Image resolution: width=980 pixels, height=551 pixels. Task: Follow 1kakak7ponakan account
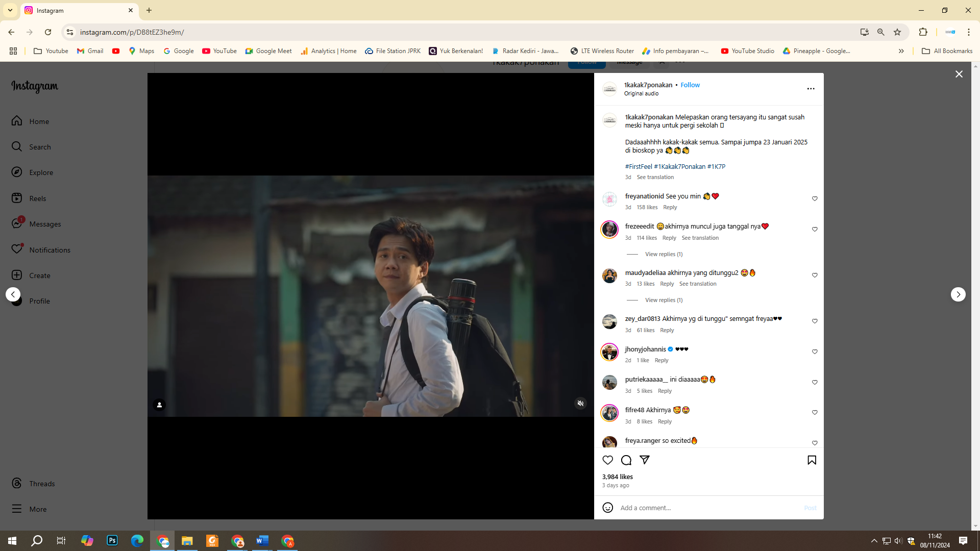(690, 85)
